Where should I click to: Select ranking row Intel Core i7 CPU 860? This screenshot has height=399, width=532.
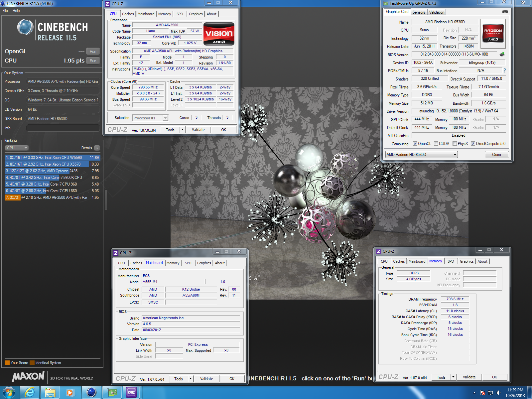click(x=52, y=191)
